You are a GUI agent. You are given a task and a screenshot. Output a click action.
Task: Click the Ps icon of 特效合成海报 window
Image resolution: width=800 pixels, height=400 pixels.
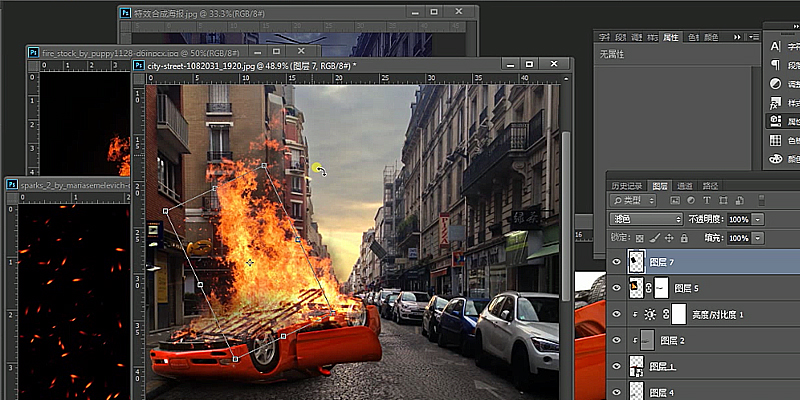125,13
